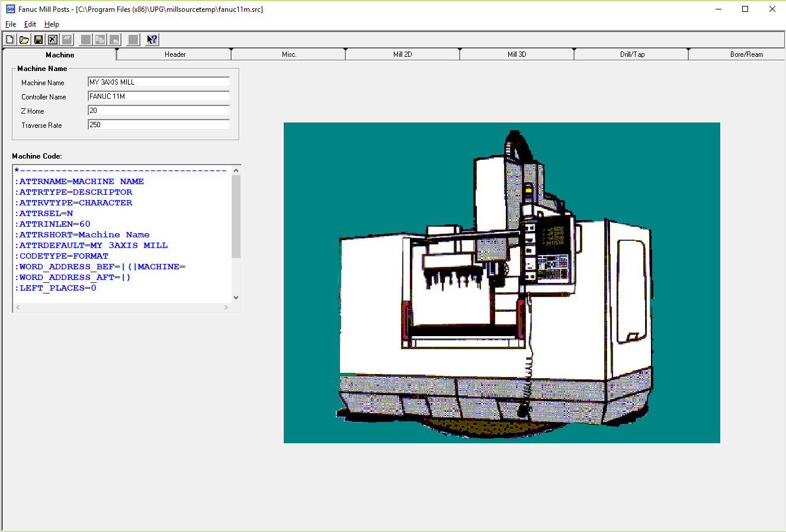Click the line ':CODETYPE=FORMAT'
The height and width of the screenshot is (532, 786).
[62, 256]
